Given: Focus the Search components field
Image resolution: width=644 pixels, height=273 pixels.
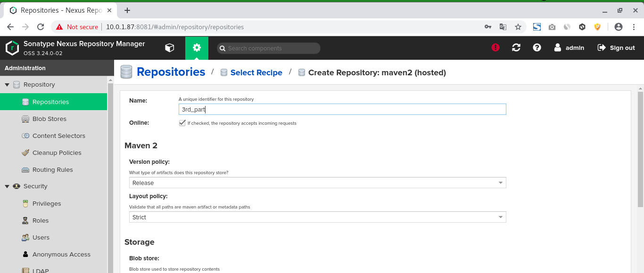Looking at the screenshot, I should coord(269,48).
